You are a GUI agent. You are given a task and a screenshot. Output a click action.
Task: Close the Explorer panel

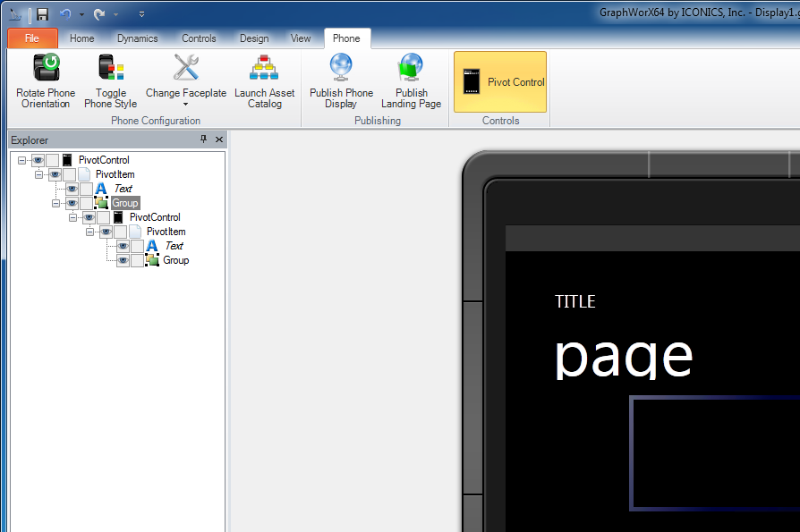click(x=219, y=139)
